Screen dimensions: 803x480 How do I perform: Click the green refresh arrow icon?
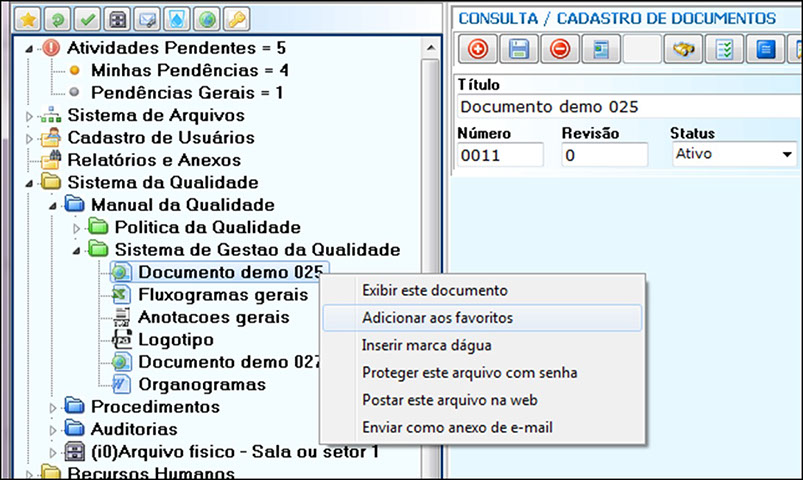tap(59, 20)
